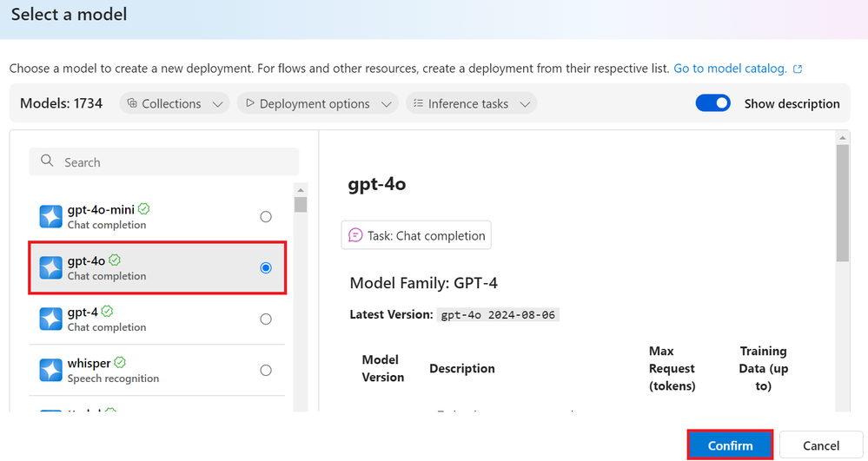Click the gpt-4o 2024-08-06 version text
The width and height of the screenshot is (868, 461).
[x=498, y=315]
